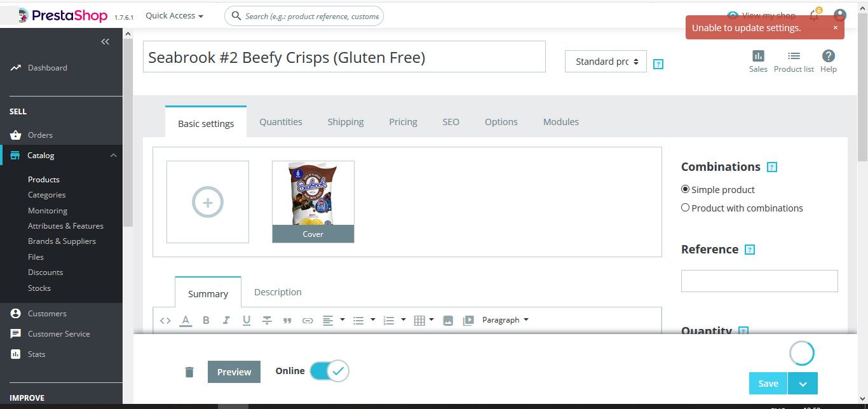Select Product with combinations option
Image resolution: width=868 pixels, height=409 pixels.
click(x=685, y=208)
